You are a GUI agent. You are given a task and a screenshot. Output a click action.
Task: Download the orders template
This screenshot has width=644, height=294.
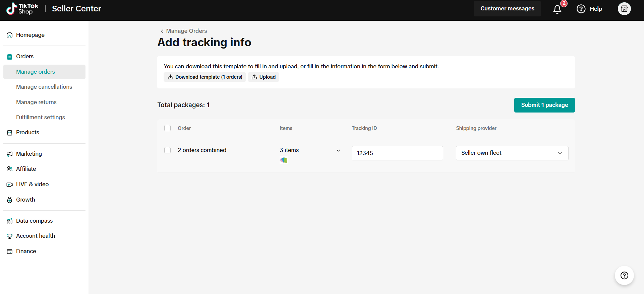click(205, 77)
